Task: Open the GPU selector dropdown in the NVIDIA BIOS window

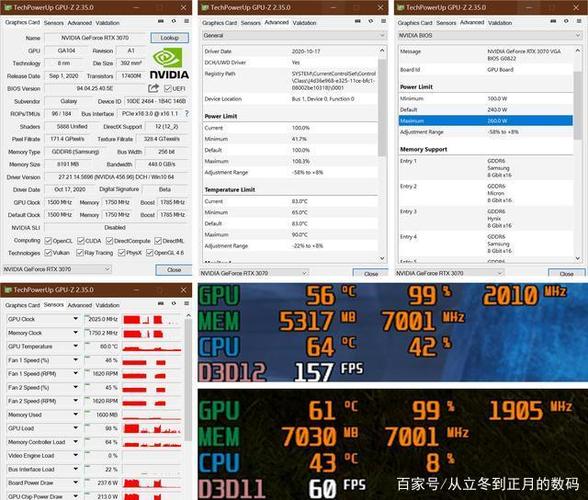Action: 450,273
